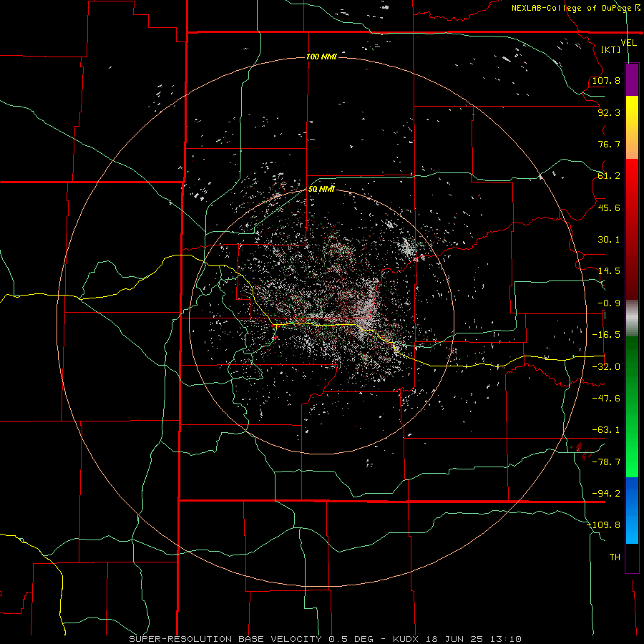Image resolution: width=644 pixels, height=644 pixels.
Task: Click the -47.6 scale value
Action: click(x=606, y=399)
